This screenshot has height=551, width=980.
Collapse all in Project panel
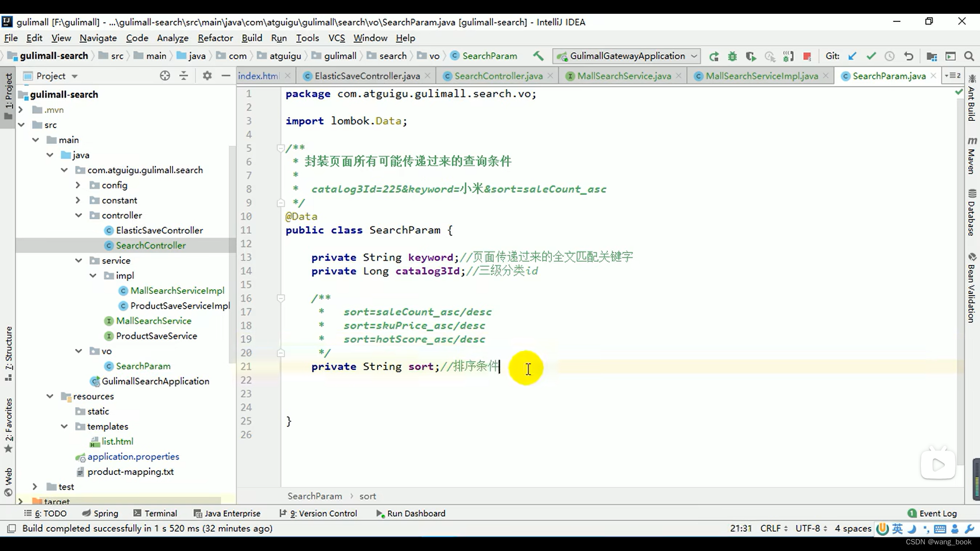184,76
